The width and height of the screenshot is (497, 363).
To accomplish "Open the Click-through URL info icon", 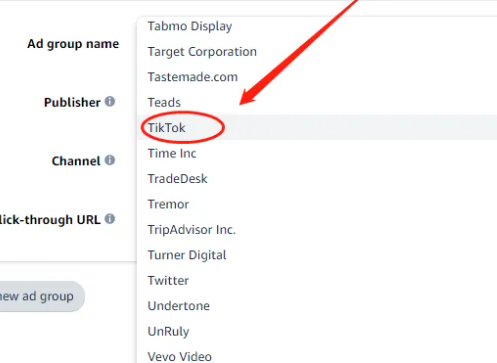I will coord(110,219).
